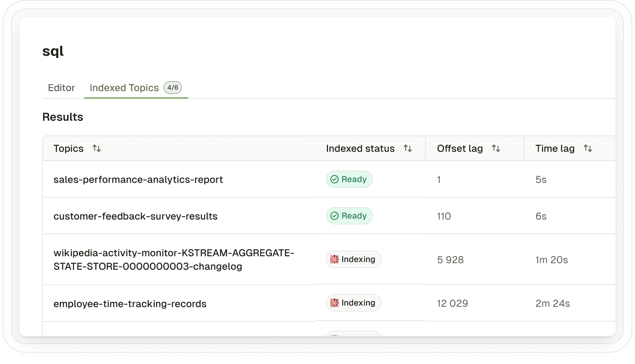Toggle descending sort on Time lag

click(x=588, y=149)
